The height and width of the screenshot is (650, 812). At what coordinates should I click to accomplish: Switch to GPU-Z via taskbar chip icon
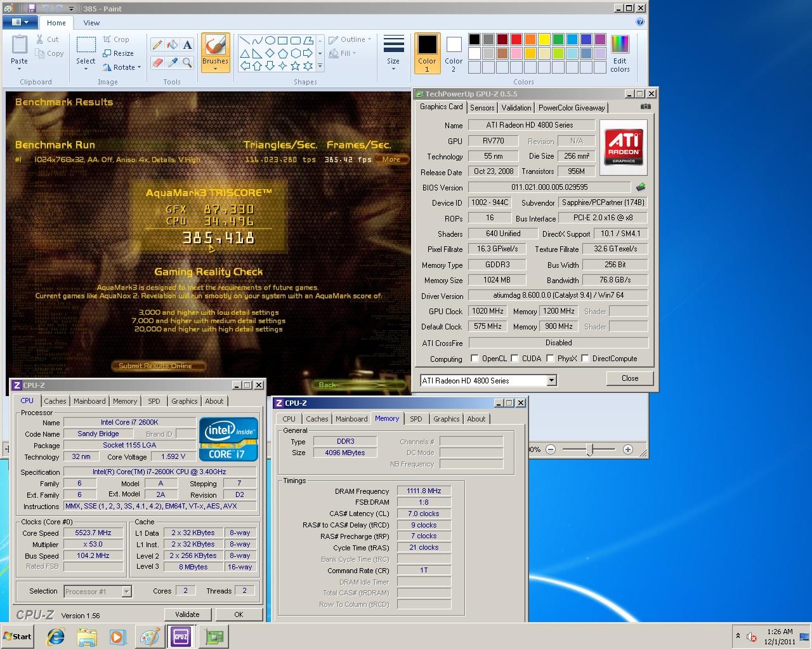coord(213,637)
